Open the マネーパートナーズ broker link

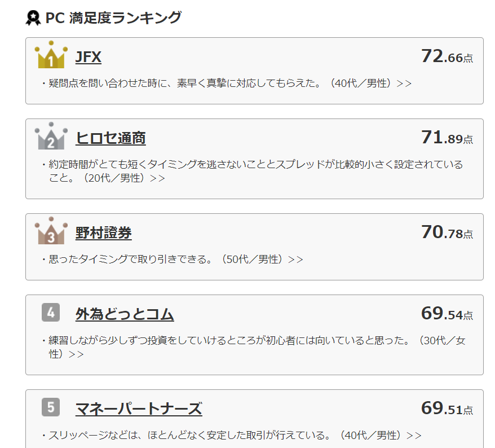pos(139,409)
